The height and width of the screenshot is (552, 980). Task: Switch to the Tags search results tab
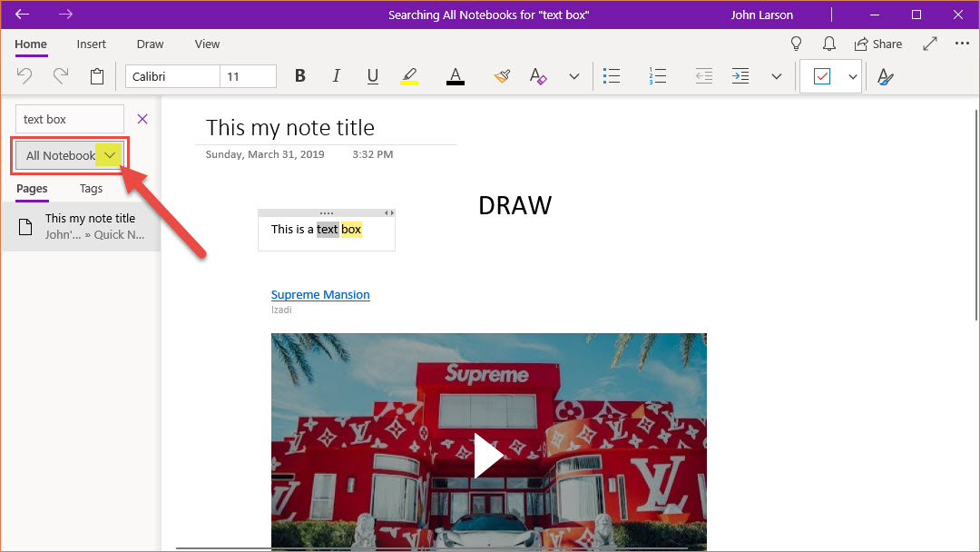coord(91,189)
